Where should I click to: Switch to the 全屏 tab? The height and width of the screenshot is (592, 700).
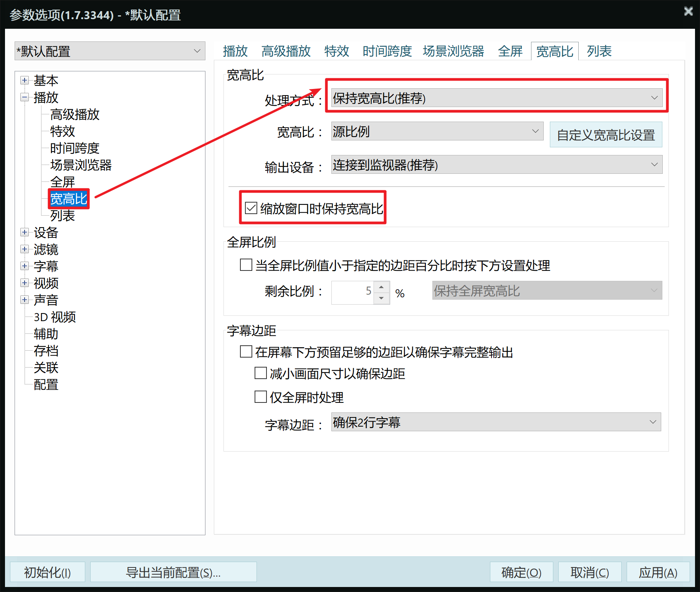(510, 51)
